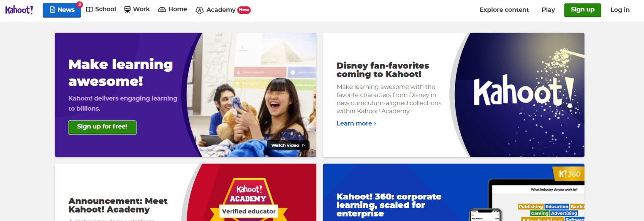Screen dimensions: 644x221
Task: Click the red notification badge on News
Action: coord(79,5)
